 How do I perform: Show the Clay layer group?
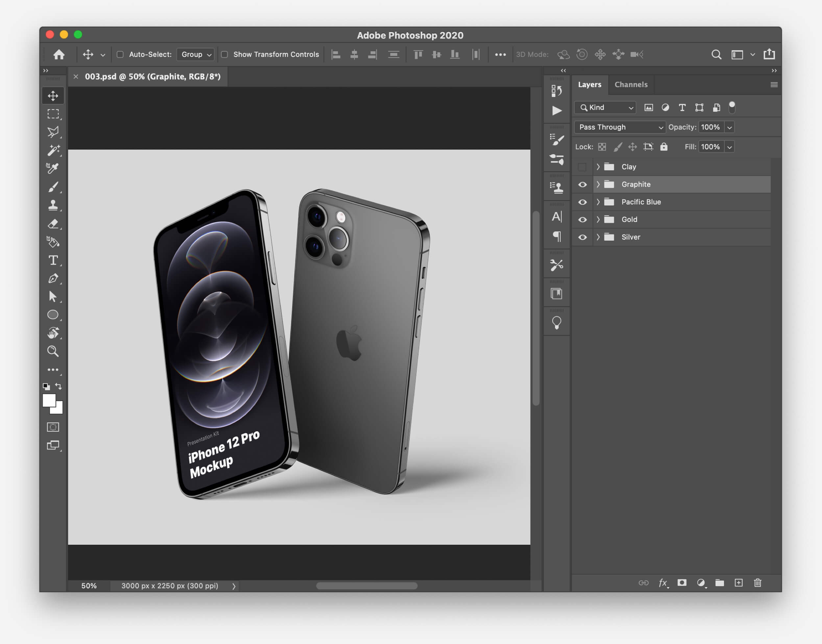(582, 167)
